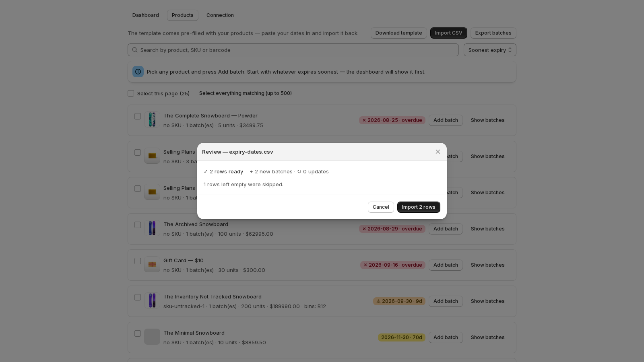Click The Minimal Snowboard product name
Screen dimensions: 644x362
[x=194, y=333]
